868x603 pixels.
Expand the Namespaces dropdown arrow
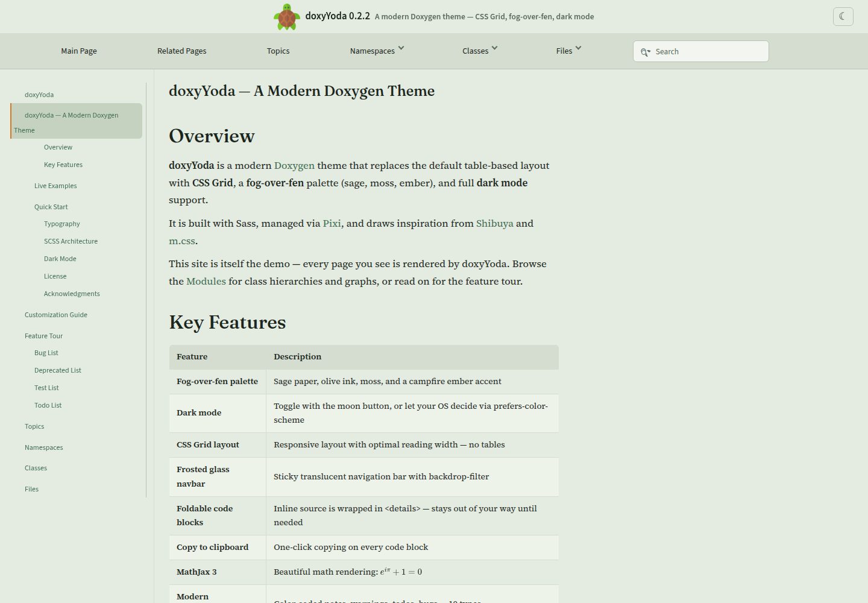[401, 48]
